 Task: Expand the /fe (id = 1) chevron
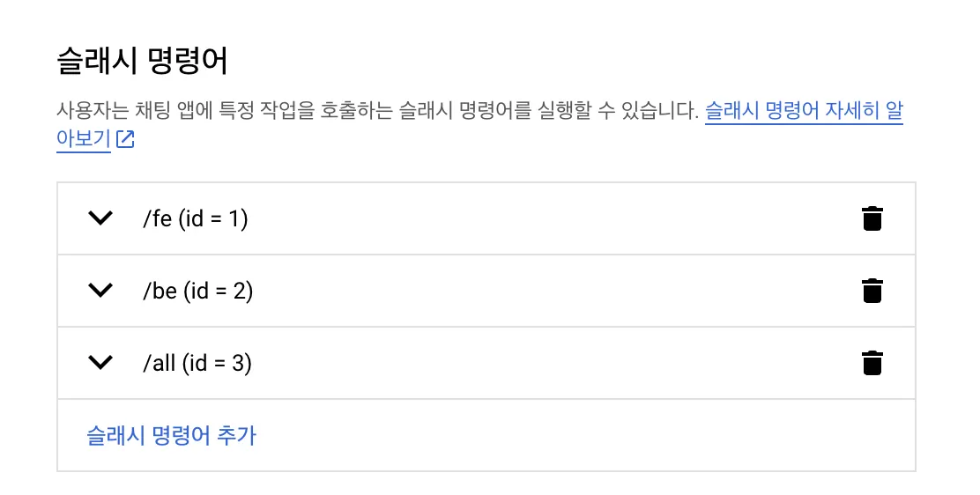101,218
